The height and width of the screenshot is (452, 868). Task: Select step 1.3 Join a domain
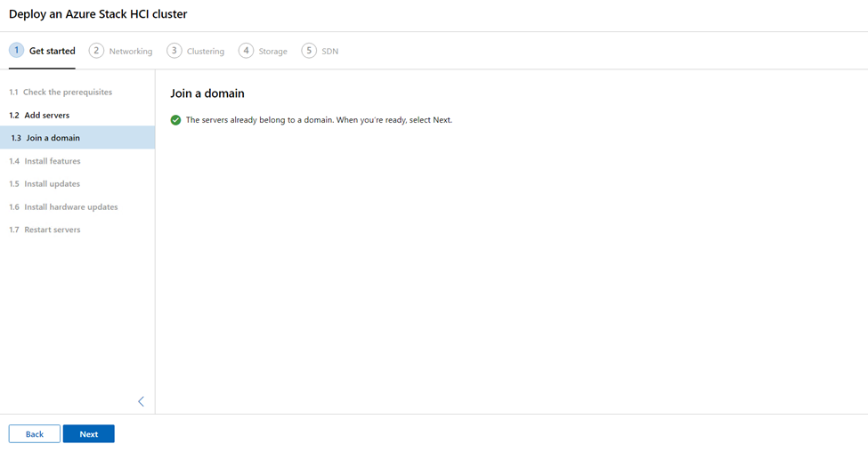point(77,138)
